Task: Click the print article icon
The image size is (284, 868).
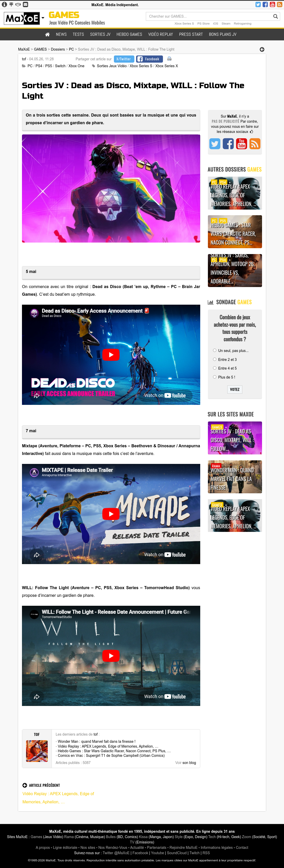Action: tap(169, 59)
